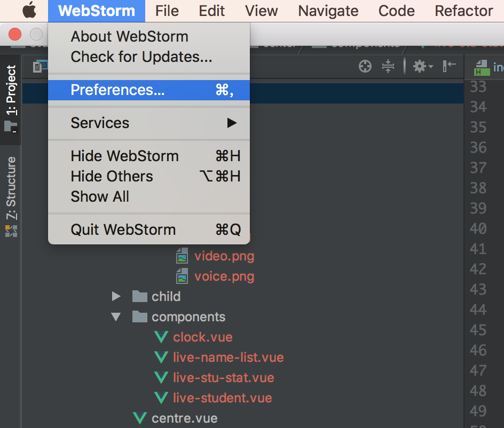Open the Apple menu
This screenshot has height=428, width=504.
coord(29,11)
